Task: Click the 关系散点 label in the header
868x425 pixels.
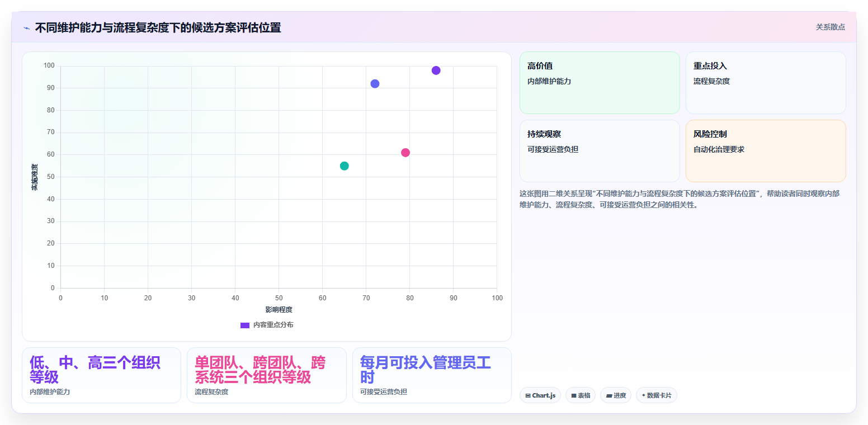Action: click(x=831, y=27)
